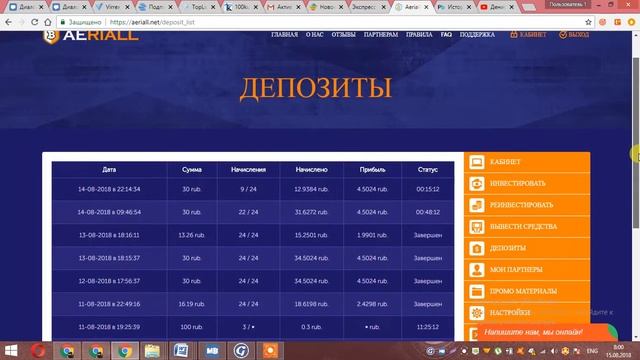Switch to the Gmail Акти tab
640x360 pixels.
[x=284, y=7]
